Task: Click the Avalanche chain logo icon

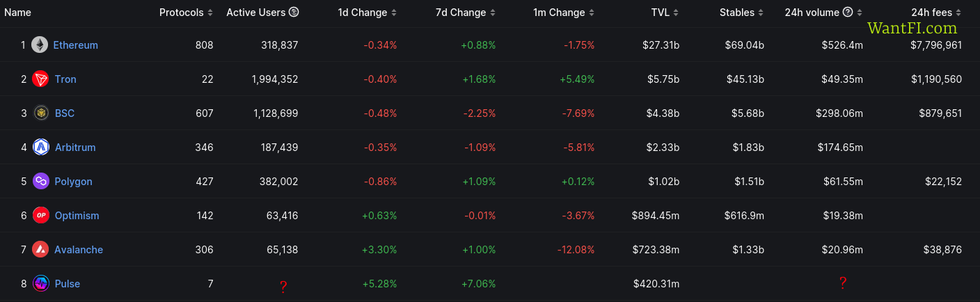Action: (x=40, y=249)
